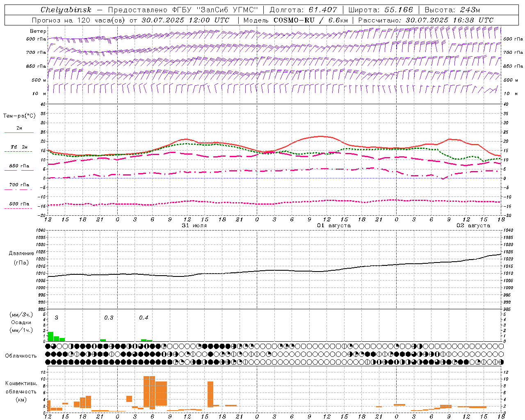Click the 'Высота: 243м' elevation value
The width and height of the screenshot is (525, 420).
[452, 9]
